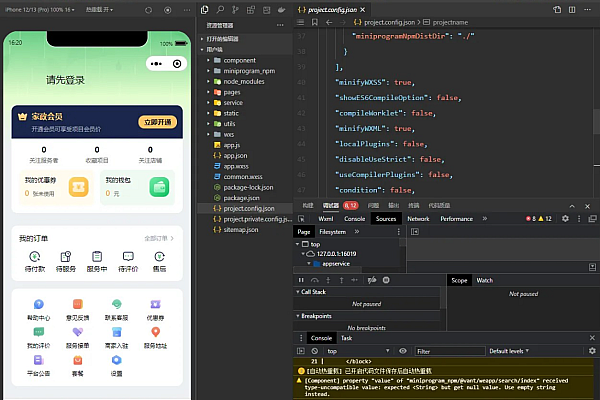Expand the pages folder in explorer
The width and height of the screenshot is (600, 400).
point(232,92)
